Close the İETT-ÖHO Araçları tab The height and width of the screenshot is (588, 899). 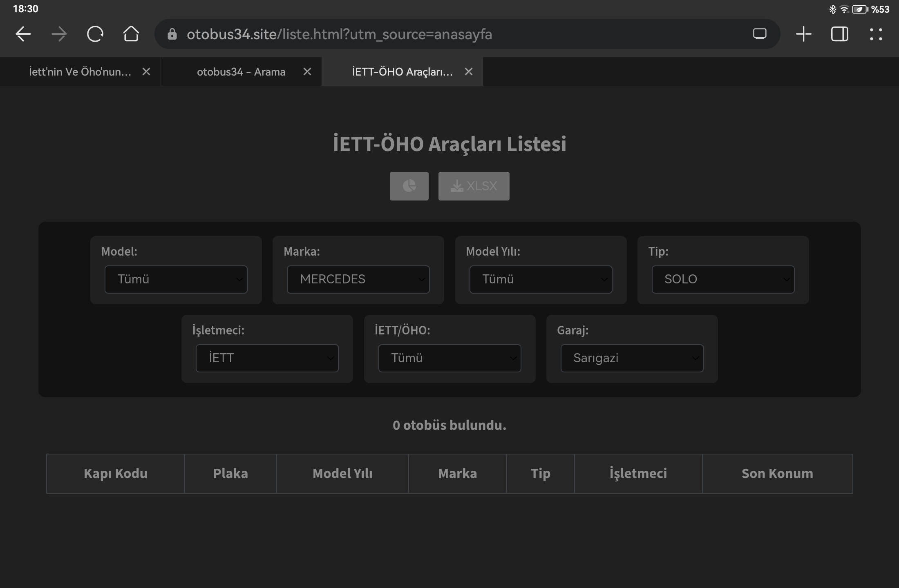(469, 72)
